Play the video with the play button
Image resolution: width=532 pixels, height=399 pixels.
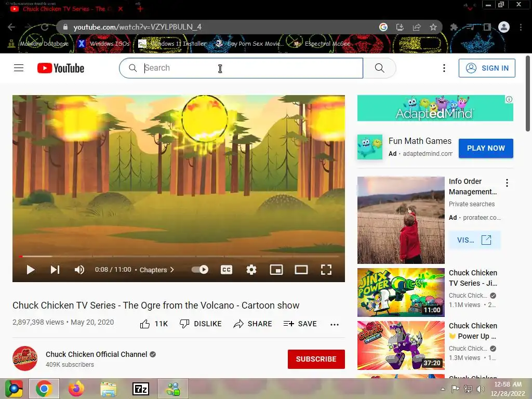31,270
